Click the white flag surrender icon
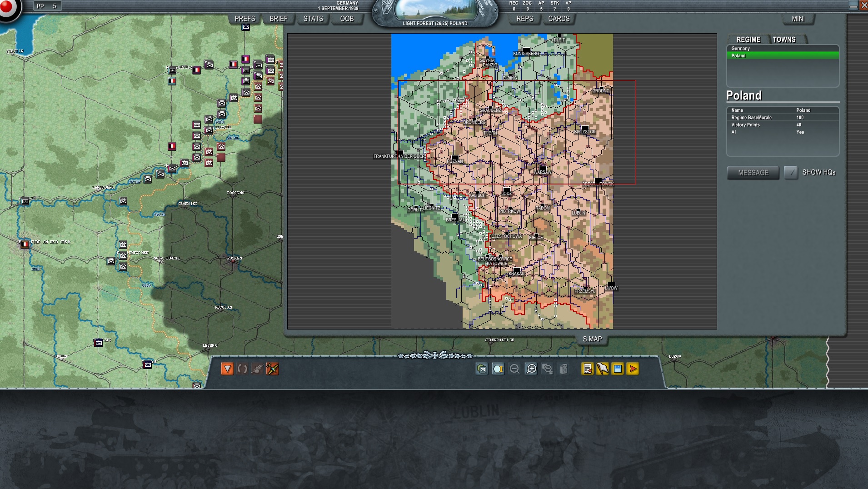 coord(603,369)
